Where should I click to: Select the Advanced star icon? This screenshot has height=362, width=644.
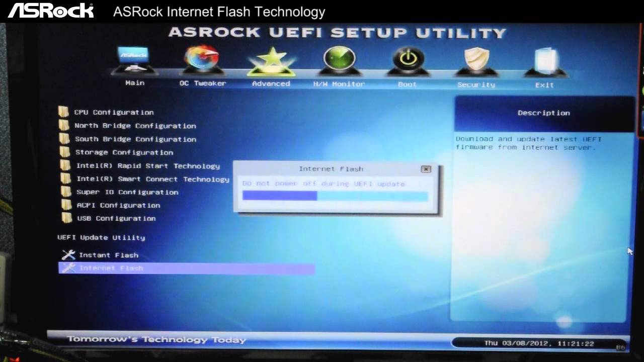coord(271,61)
